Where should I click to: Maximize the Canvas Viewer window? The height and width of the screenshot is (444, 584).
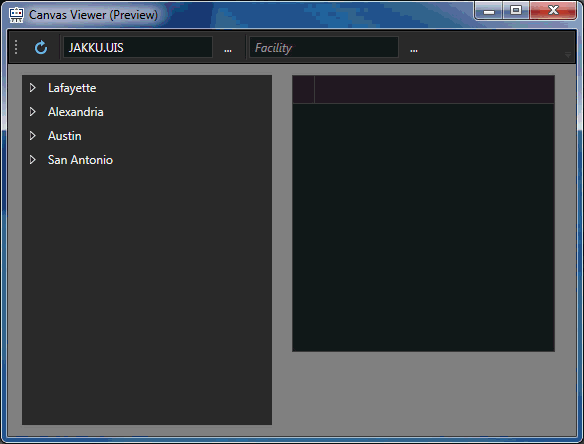coord(516,10)
